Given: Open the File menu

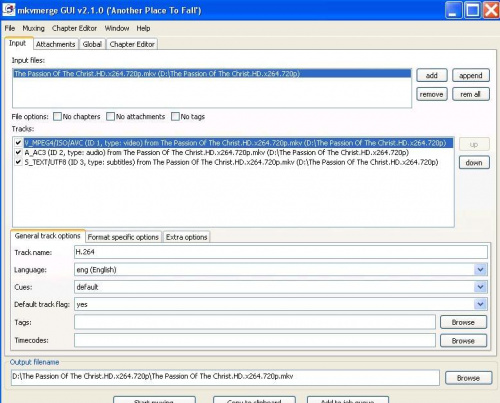Looking at the screenshot, I should (10, 28).
